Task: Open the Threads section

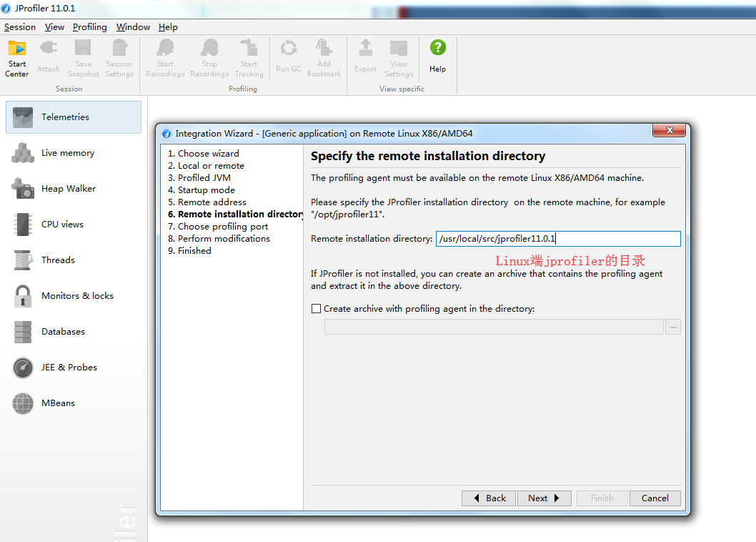Action: pos(74,260)
